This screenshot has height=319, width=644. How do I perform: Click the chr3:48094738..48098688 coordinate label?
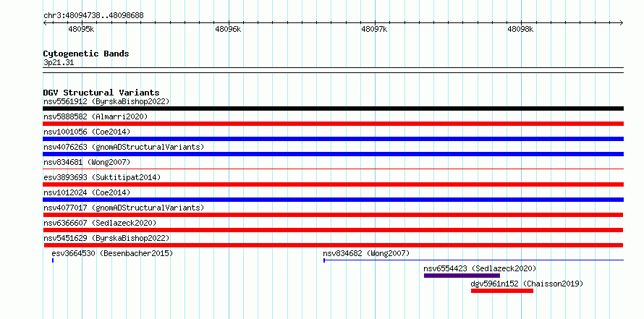click(x=93, y=15)
